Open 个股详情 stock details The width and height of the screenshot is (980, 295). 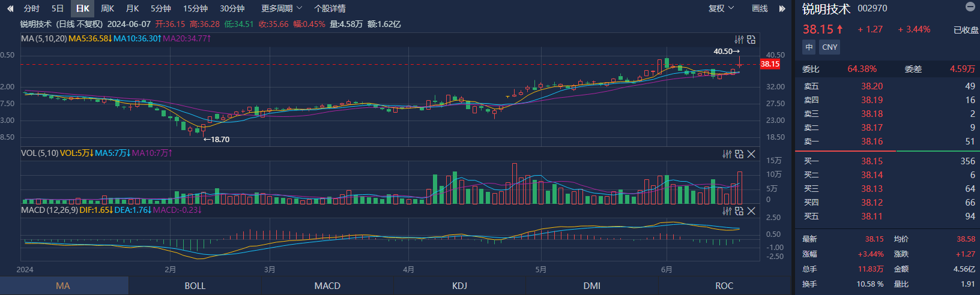coord(330,8)
